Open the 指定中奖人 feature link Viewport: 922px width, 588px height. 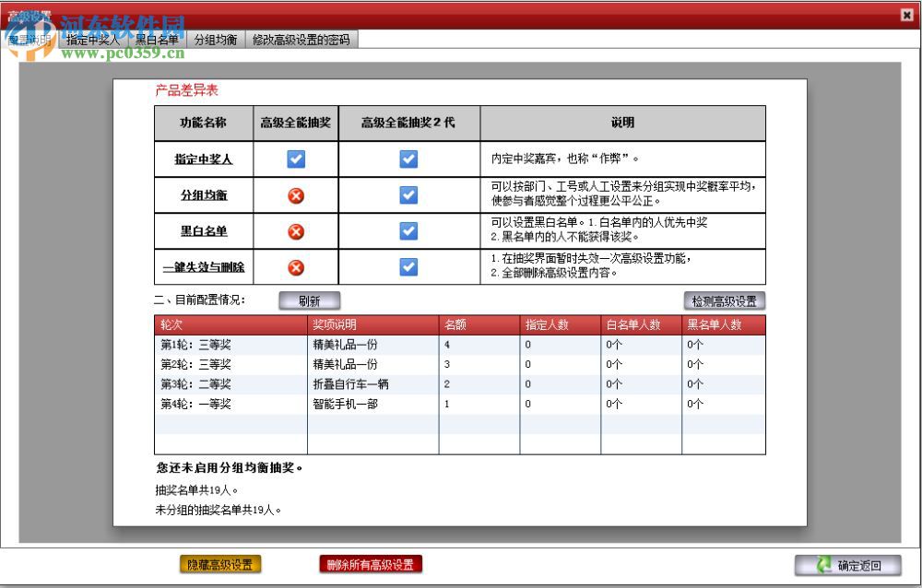point(203,159)
